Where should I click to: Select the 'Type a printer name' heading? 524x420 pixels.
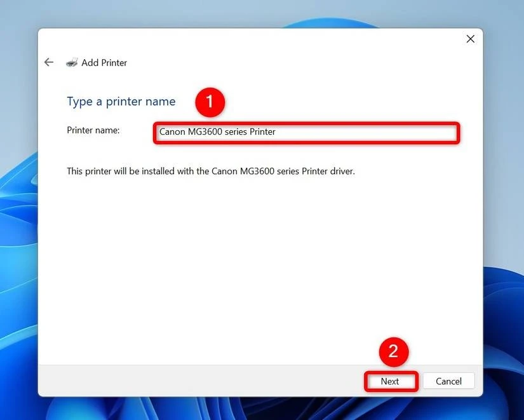tap(121, 102)
